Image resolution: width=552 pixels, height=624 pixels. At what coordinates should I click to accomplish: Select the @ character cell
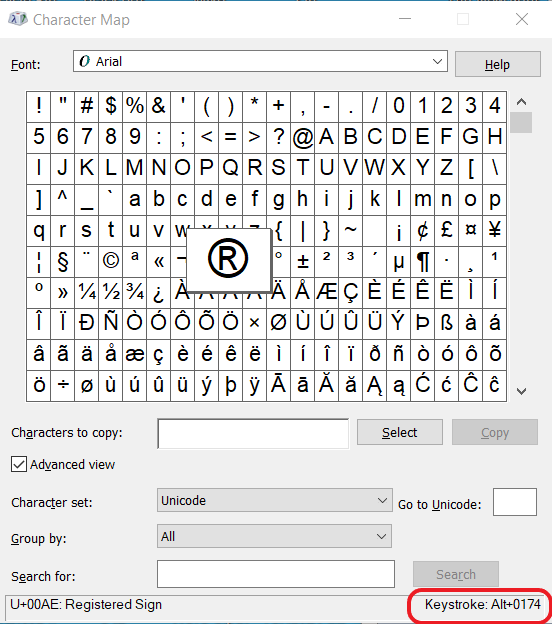(x=302, y=137)
